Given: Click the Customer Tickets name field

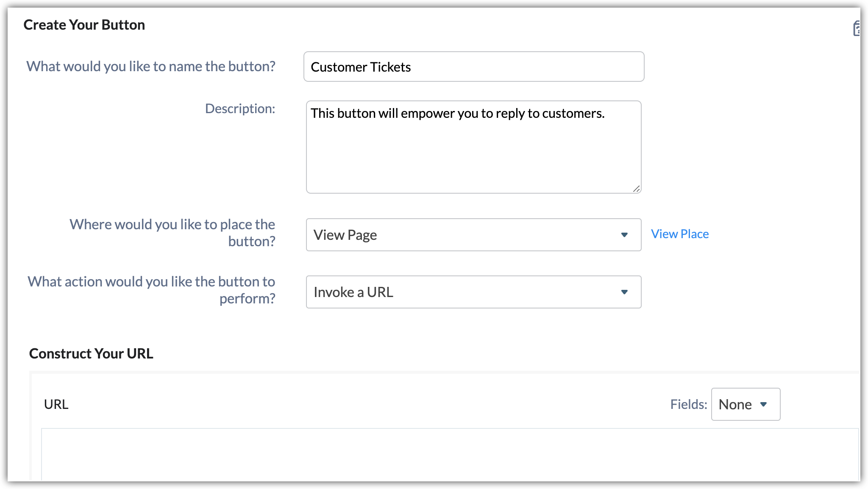Looking at the screenshot, I should tap(473, 67).
